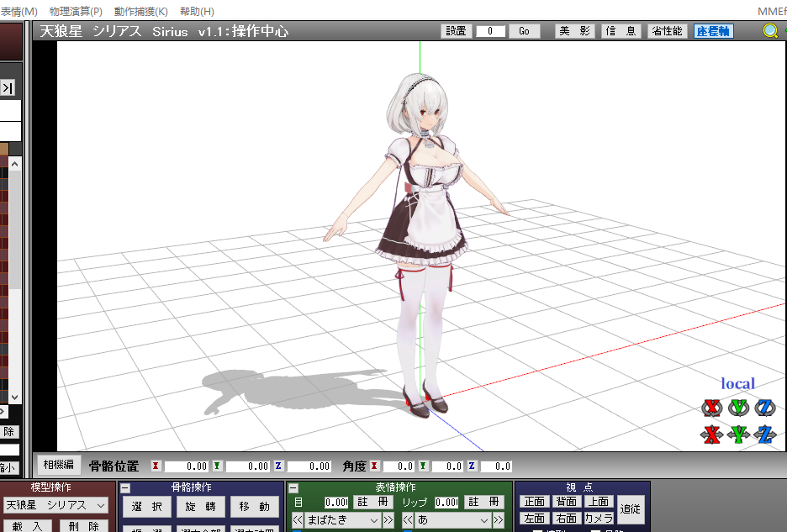Click the red X-axis move icon
The height and width of the screenshot is (532, 787).
click(x=713, y=435)
